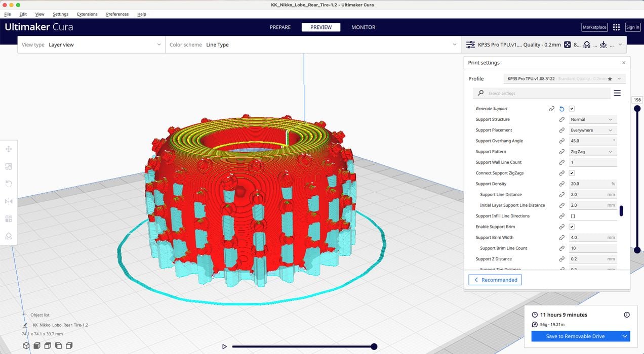
Task: Open the Support Pattern Zig Zag dropdown
Action: (x=591, y=152)
